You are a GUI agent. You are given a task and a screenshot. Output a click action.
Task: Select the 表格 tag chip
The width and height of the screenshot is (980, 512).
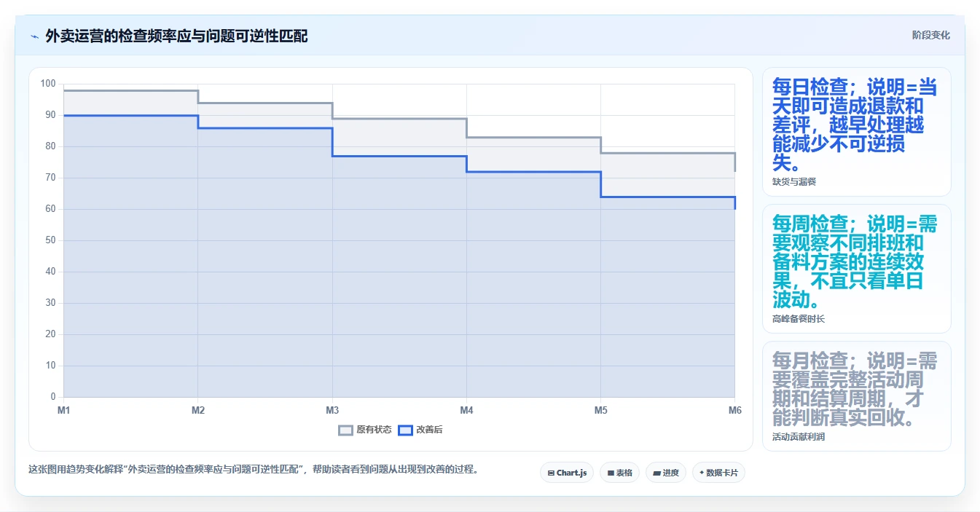[x=619, y=473]
